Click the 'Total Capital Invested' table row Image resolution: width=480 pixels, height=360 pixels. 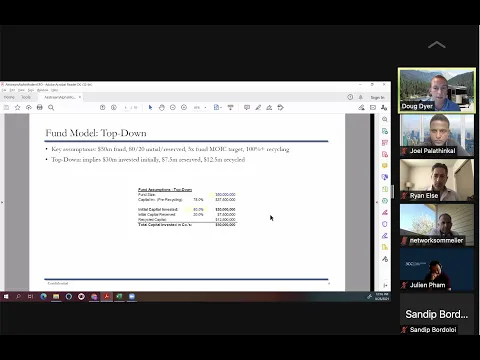[187, 225]
